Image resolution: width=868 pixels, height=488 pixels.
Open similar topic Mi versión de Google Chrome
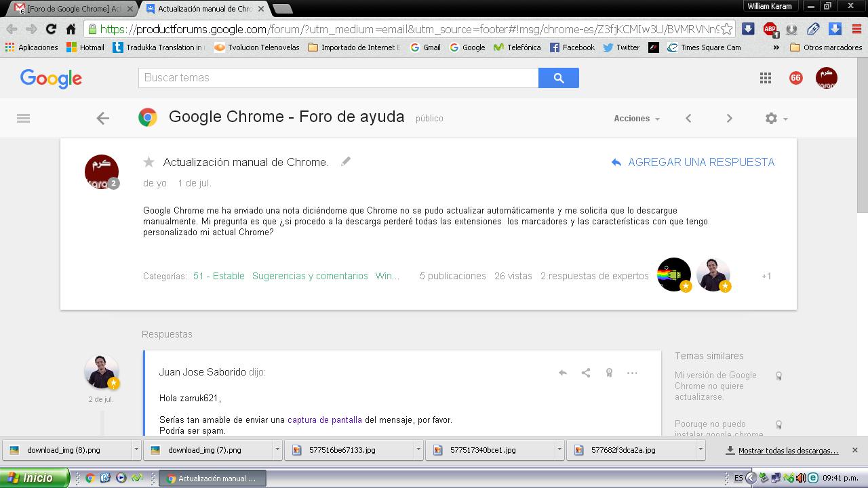715,386
